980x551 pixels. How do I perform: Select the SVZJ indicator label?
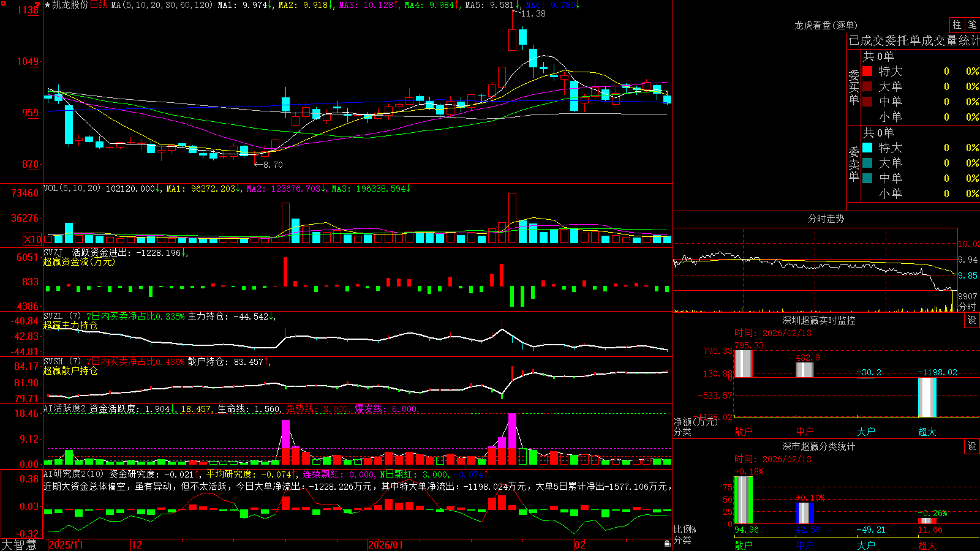coord(53,252)
